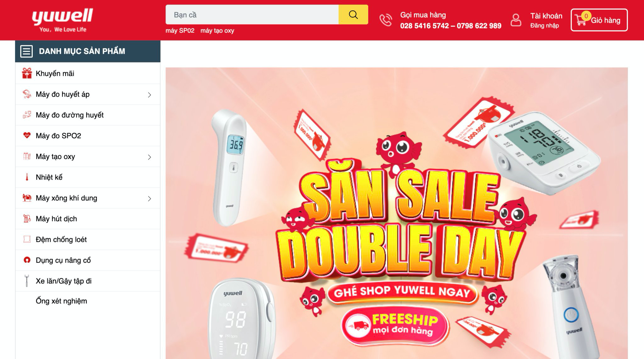Open the shopping cart icon

point(581,20)
